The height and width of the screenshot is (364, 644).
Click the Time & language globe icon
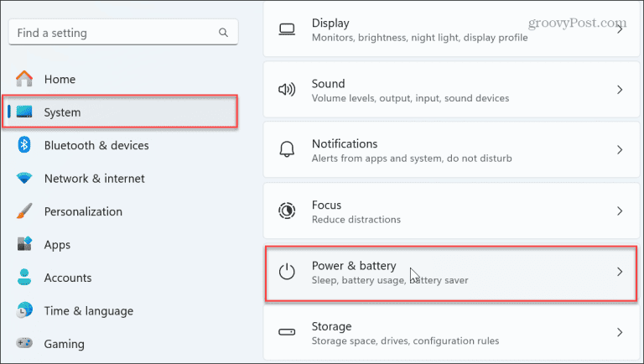(x=24, y=310)
